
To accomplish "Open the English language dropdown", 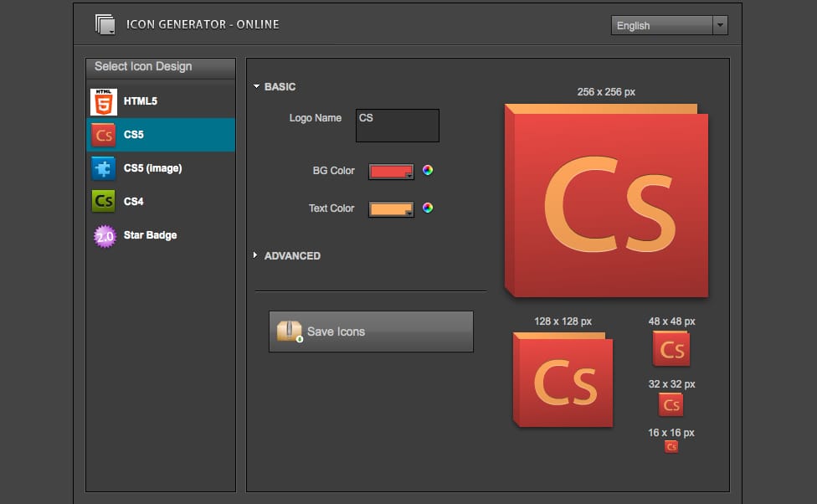I will pos(669,25).
